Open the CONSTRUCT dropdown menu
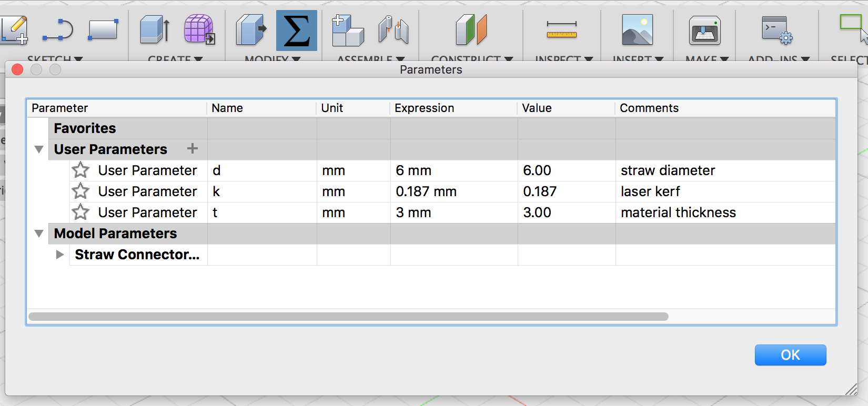Viewport: 868px width, 406px height. (472, 59)
